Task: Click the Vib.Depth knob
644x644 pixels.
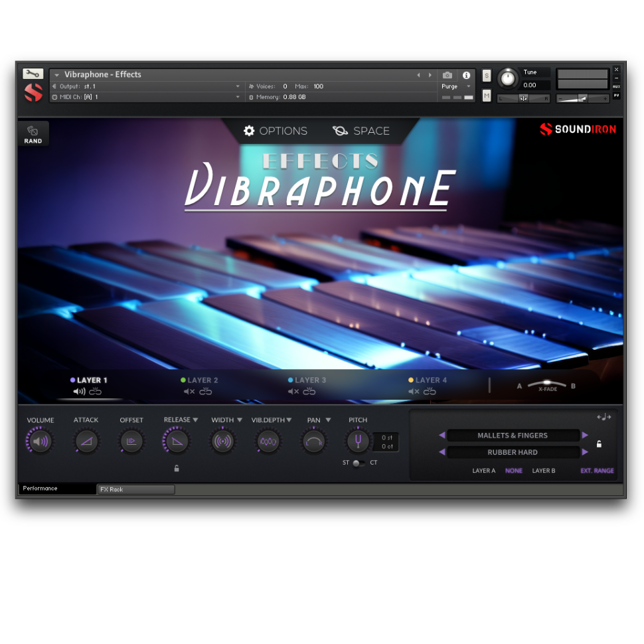Action: pos(268,441)
